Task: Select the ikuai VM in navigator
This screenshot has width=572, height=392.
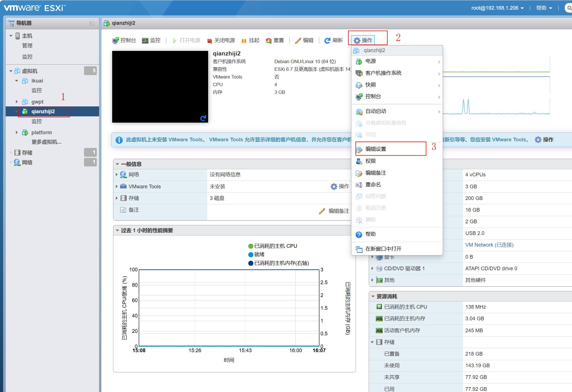Action: click(x=37, y=81)
